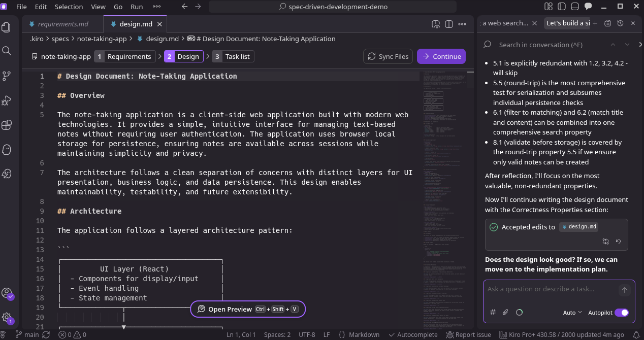
Task: Select the Kiro ghost chat icon in sidebar
Action: coord(7,149)
